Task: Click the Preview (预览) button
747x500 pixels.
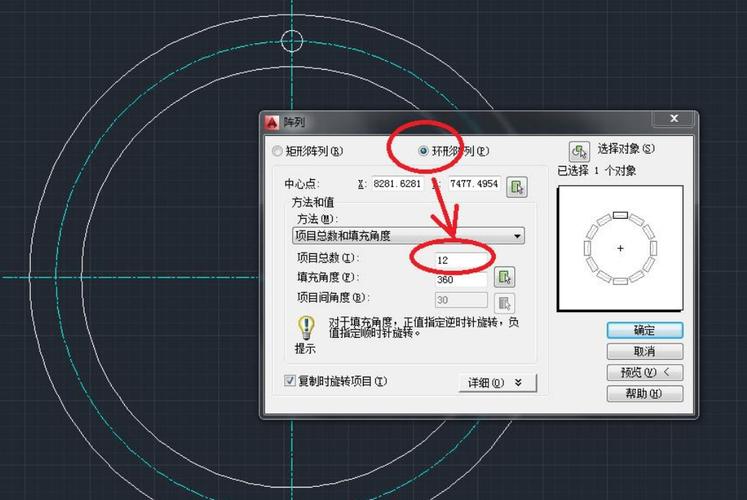Action: 645,372
